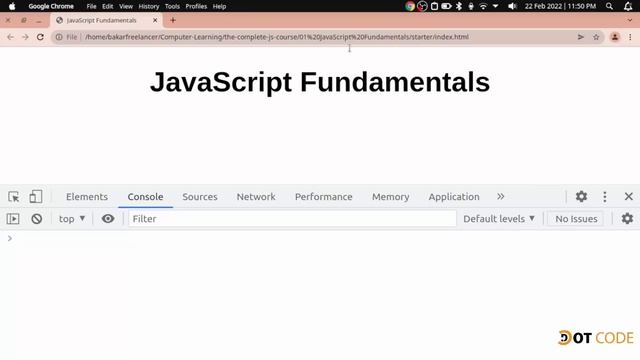The width and height of the screenshot is (640, 360).
Task: Open the menu bar down-arrow dropdown
Action: [496, 6]
